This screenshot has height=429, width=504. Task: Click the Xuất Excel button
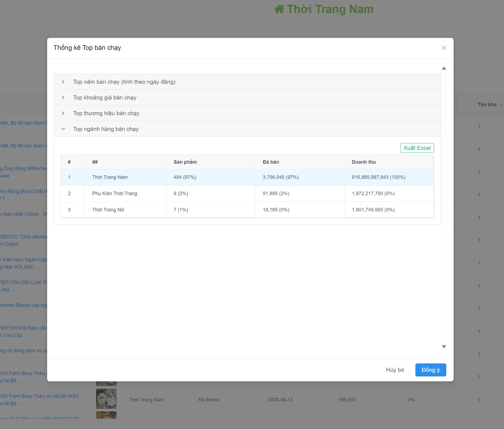(417, 148)
